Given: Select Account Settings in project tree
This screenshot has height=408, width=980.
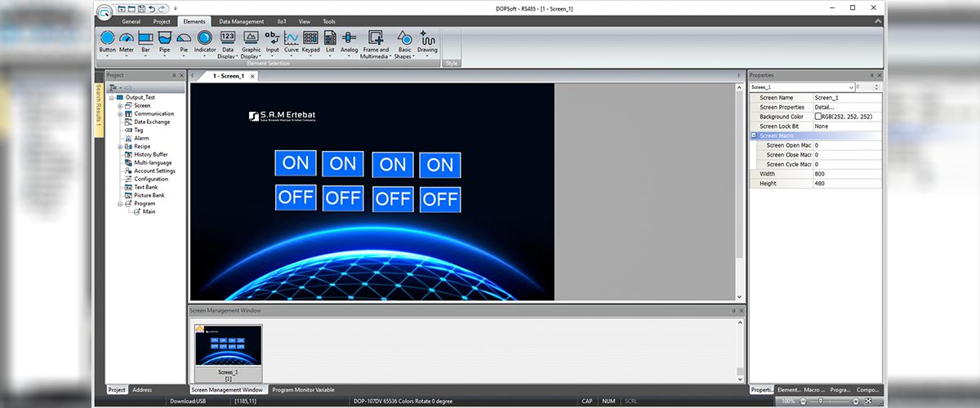Looking at the screenshot, I should pyautogui.click(x=154, y=171).
